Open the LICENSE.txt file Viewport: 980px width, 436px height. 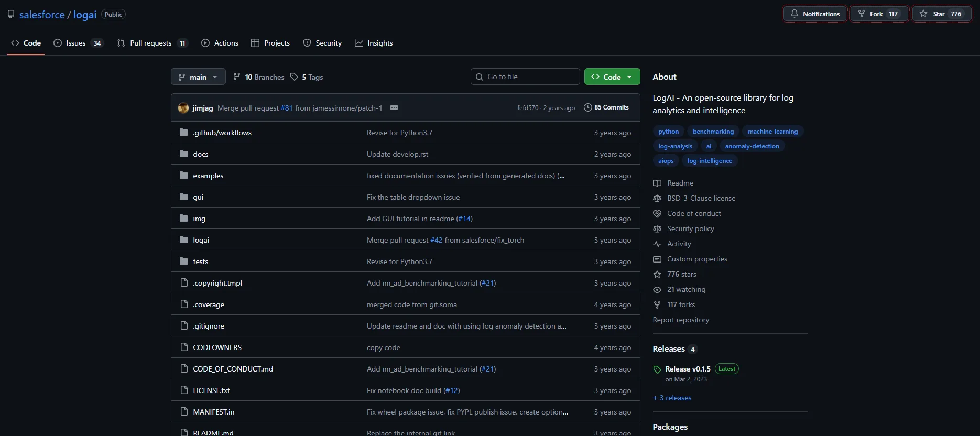211,390
